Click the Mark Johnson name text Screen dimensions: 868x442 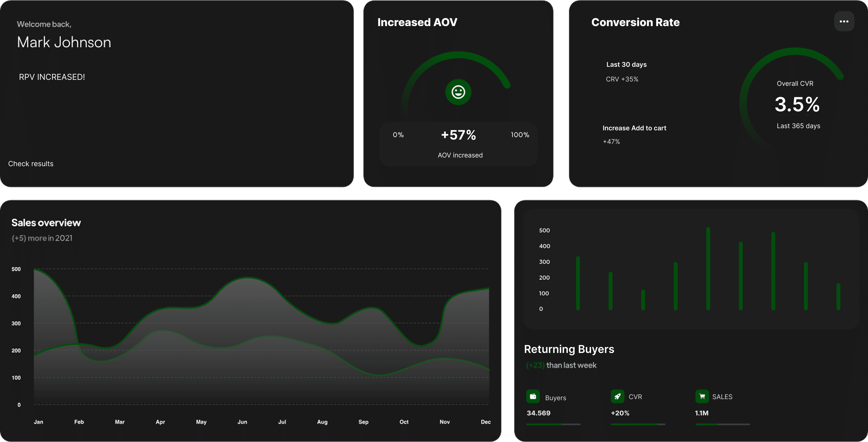click(x=64, y=42)
